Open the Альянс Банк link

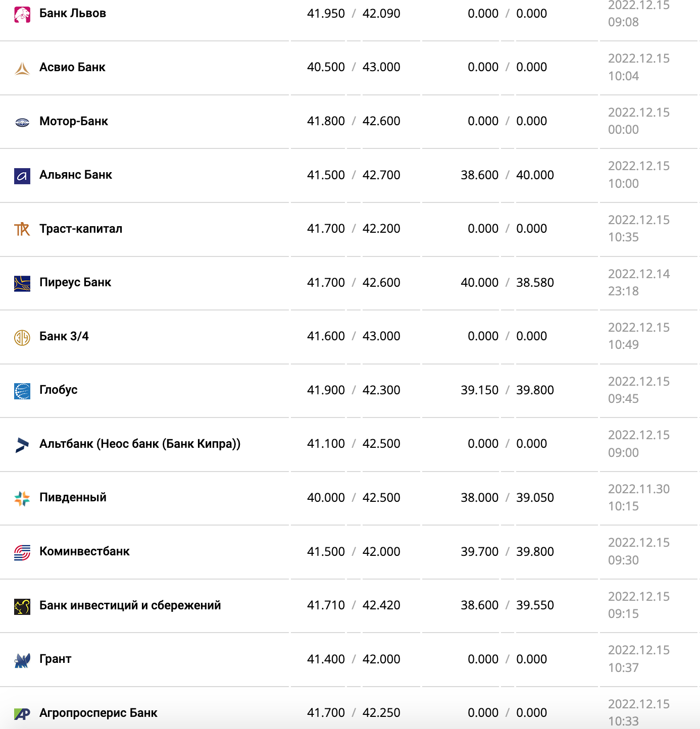[x=76, y=175]
